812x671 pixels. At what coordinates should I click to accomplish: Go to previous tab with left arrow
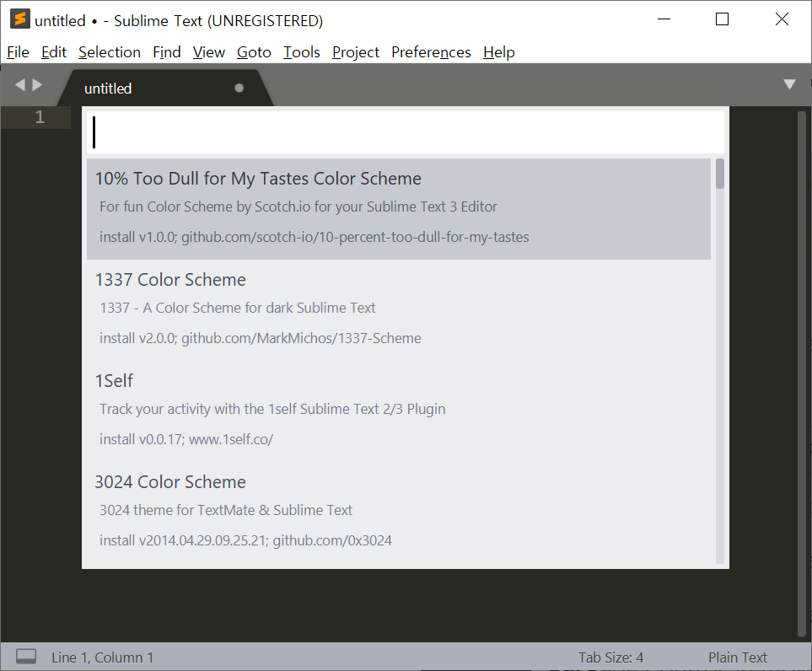[20, 84]
